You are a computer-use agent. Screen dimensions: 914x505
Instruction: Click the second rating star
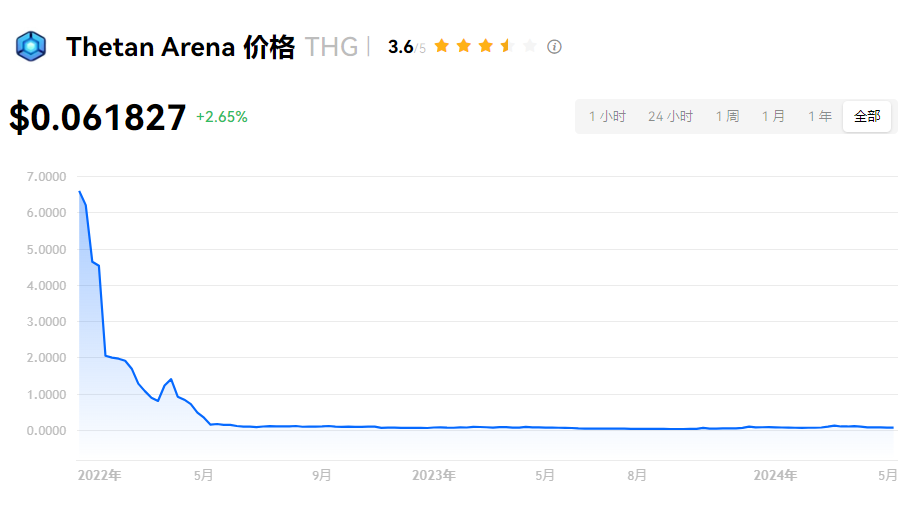pyautogui.click(x=464, y=45)
